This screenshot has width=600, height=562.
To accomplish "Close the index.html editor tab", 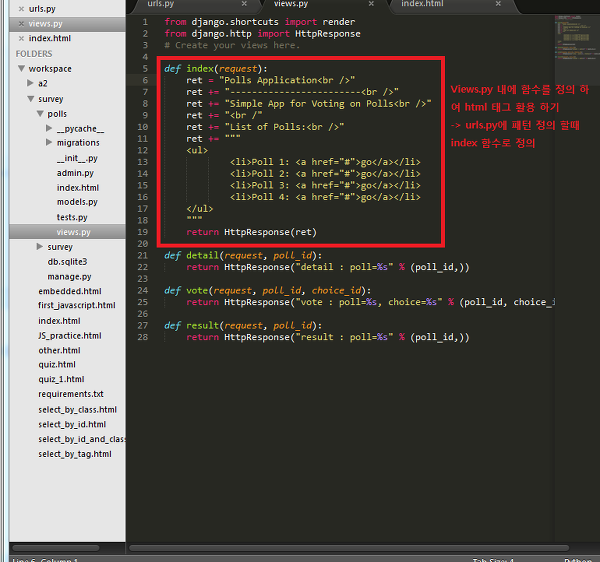I will point(498,3).
